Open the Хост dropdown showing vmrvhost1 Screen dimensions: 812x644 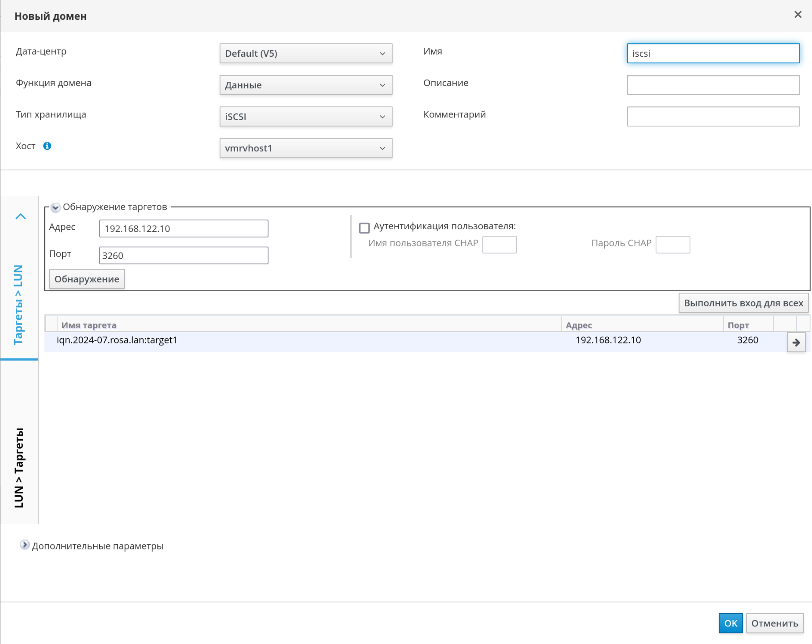click(x=305, y=148)
